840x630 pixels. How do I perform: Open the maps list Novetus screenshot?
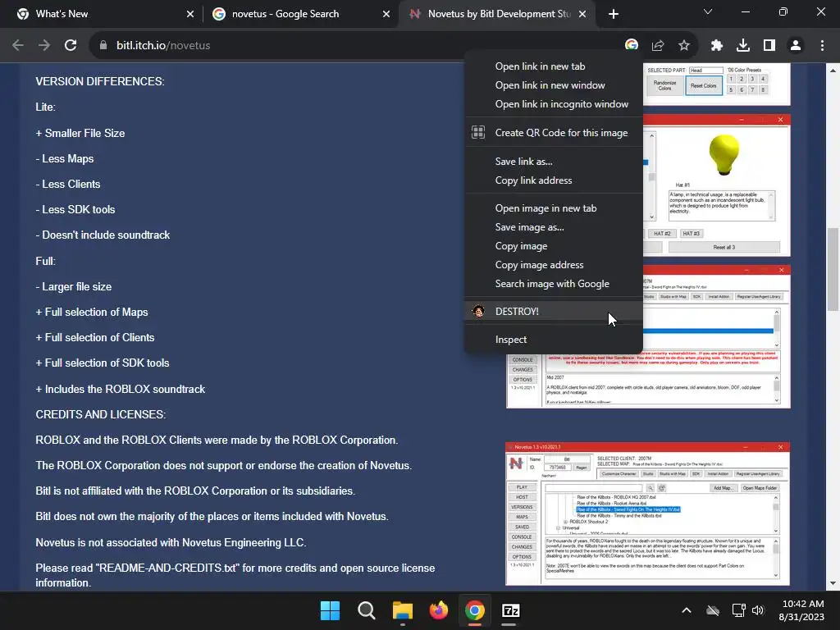point(648,514)
